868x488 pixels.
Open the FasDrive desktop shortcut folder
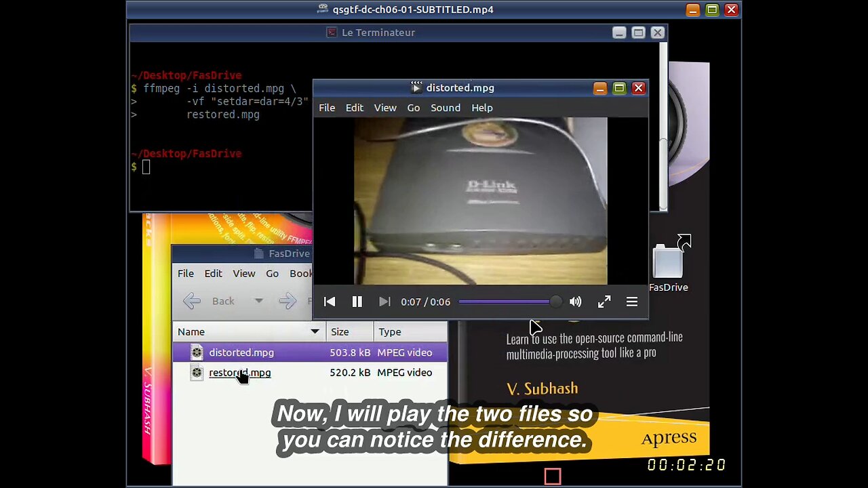pyautogui.click(x=669, y=264)
